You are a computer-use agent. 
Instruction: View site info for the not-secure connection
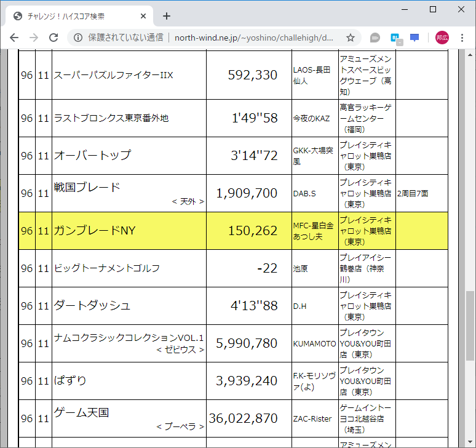(x=78, y=38)
